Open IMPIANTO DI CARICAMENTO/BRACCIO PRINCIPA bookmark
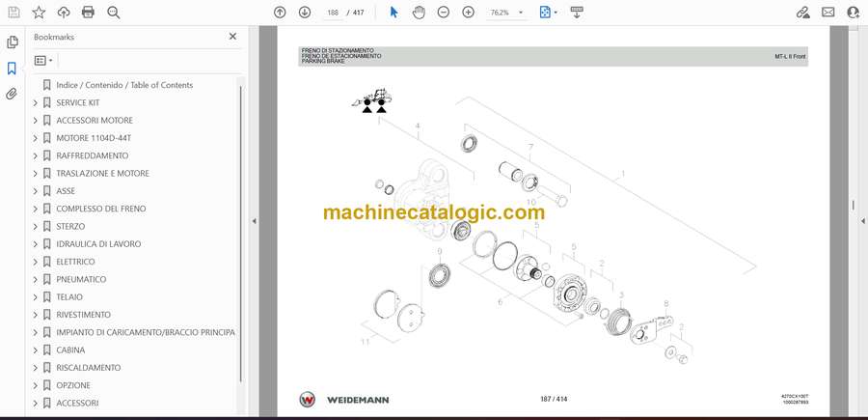Screen dimensions: 868x420 point(146,332)
